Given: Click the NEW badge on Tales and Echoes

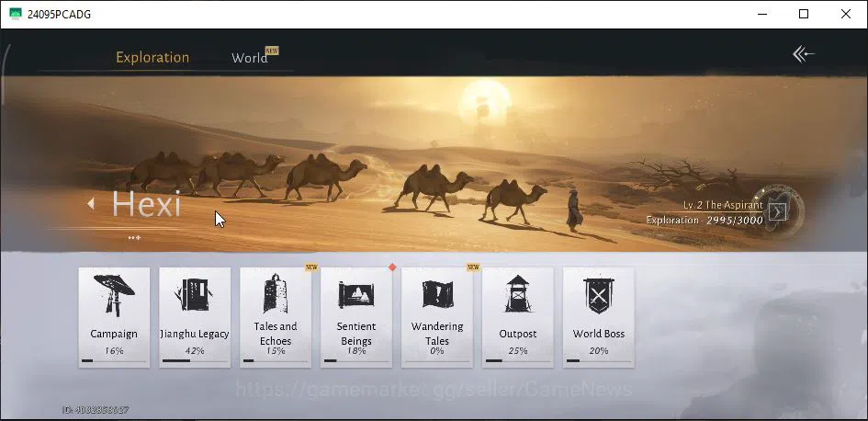Looking at the screenshot, I should click(311, 267).
